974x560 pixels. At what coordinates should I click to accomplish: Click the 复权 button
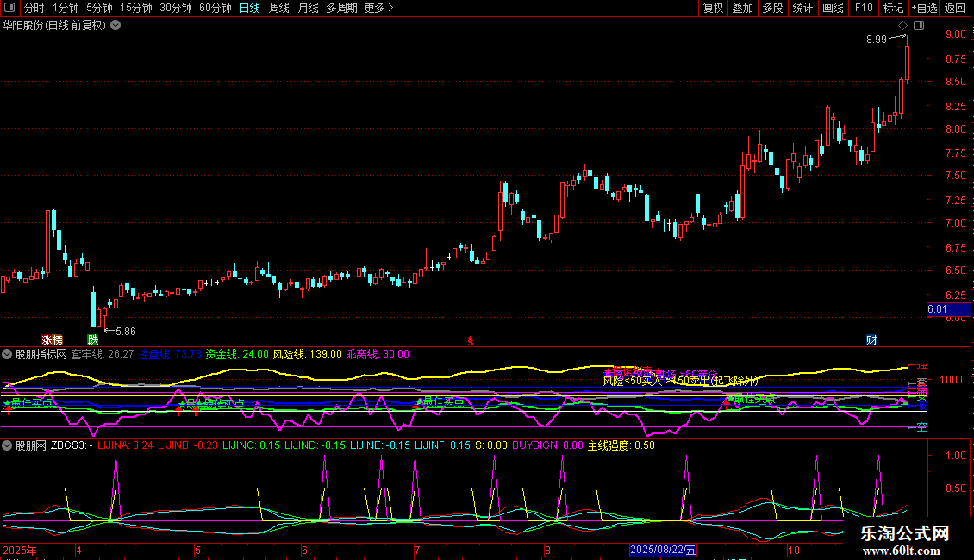pyautogui.click(x=713, y=9)
